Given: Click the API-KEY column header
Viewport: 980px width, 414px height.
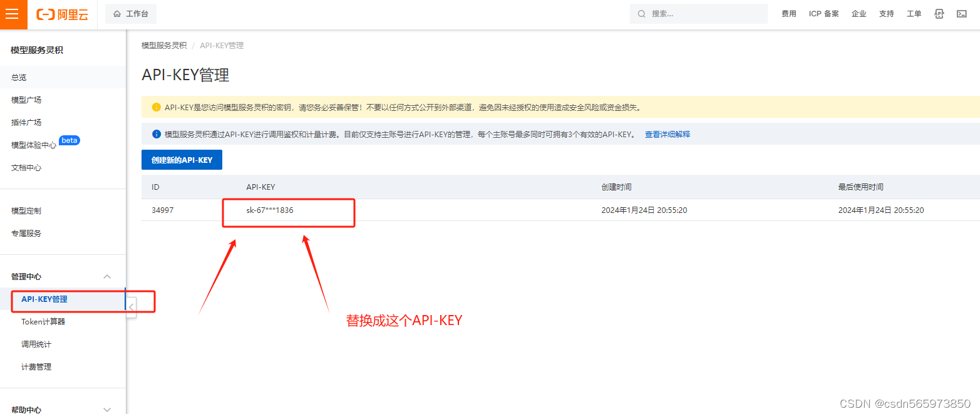Looking at the screenshot, I should 260,187.
